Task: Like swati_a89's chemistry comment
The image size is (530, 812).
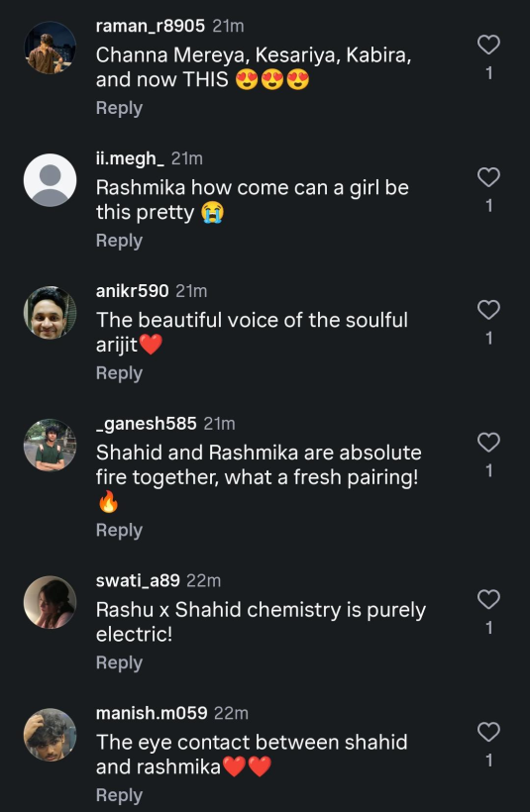Action: tap(488, 599)
